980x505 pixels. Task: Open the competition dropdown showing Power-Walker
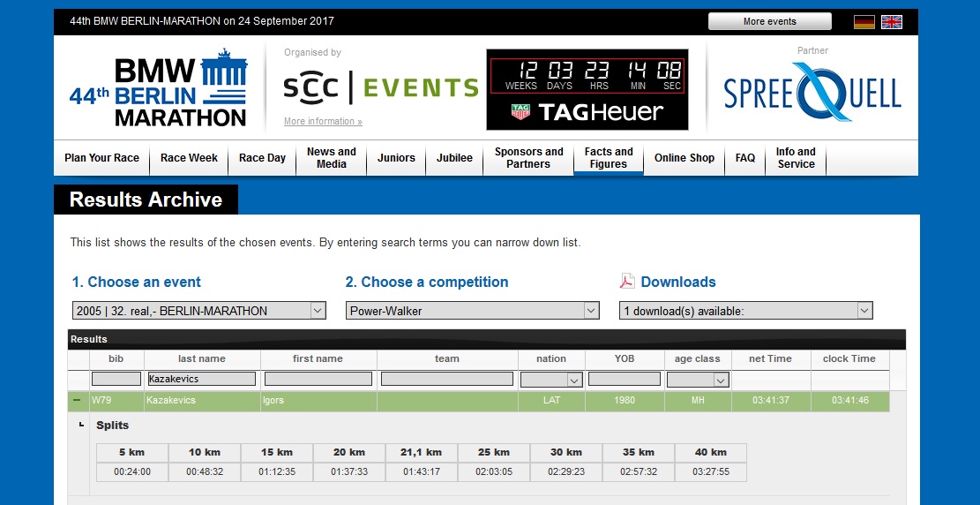473,311
